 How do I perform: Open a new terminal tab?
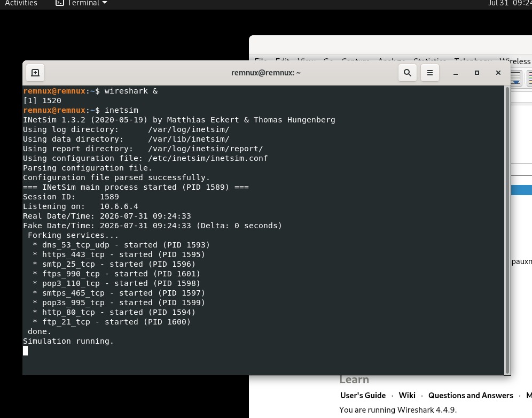pos(35,73)
